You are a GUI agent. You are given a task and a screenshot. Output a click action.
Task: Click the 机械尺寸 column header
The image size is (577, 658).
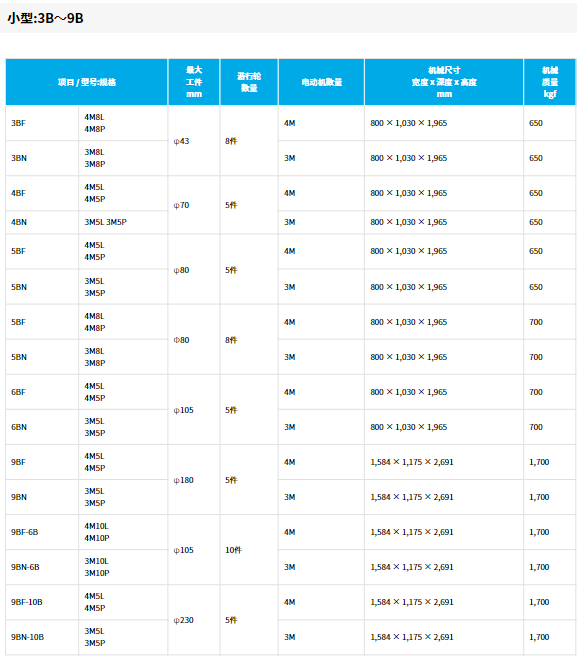tap(444, 82)
